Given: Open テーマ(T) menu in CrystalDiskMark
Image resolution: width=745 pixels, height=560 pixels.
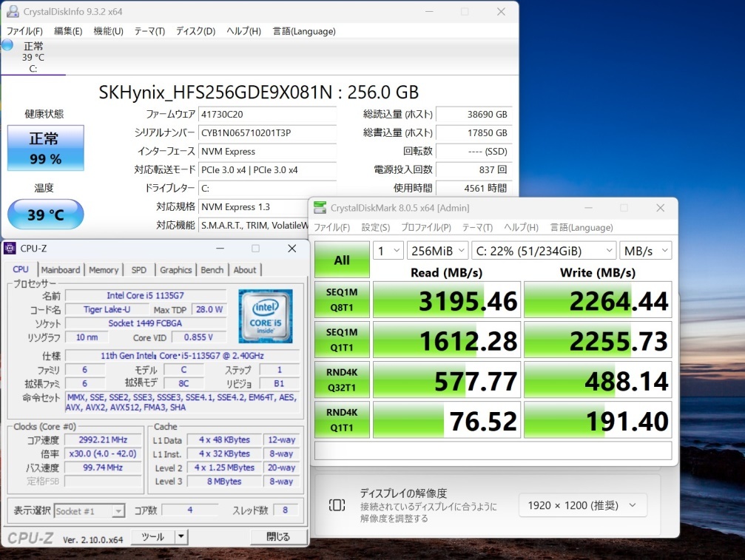Looking at the screenshot, I should click(477, 228).
